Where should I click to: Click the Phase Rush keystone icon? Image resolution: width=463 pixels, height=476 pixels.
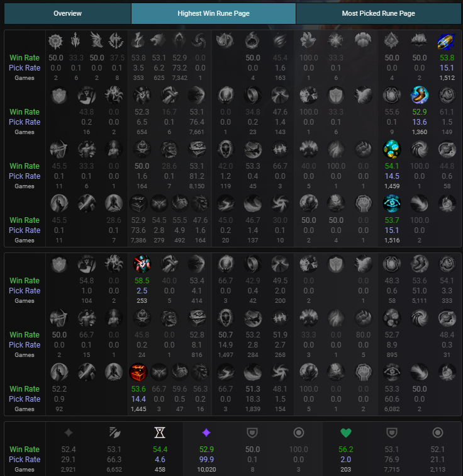tap(280, 42)
